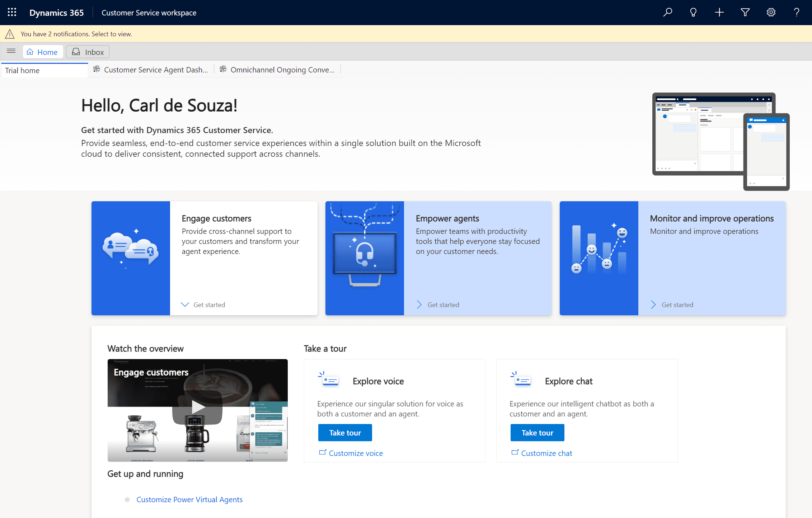Collapse Engage customers Get started chevron
This screenshot has height=518, width=812.
tap(185, 305)
